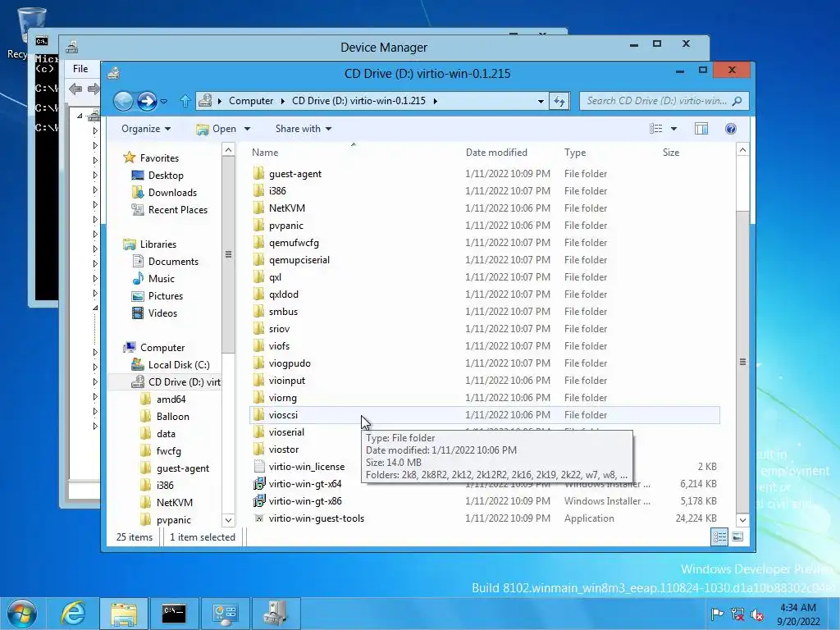Go forward with the Explorer Forward arrow
Image resolution: width=840 pixels, height=630 pixels.
tap(147, 101)
